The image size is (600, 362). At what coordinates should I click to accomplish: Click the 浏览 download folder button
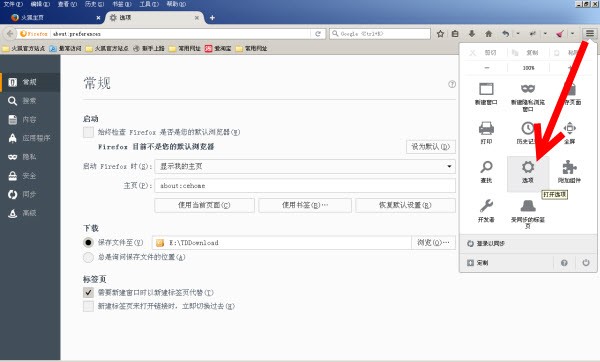click(x=433, y=243)
